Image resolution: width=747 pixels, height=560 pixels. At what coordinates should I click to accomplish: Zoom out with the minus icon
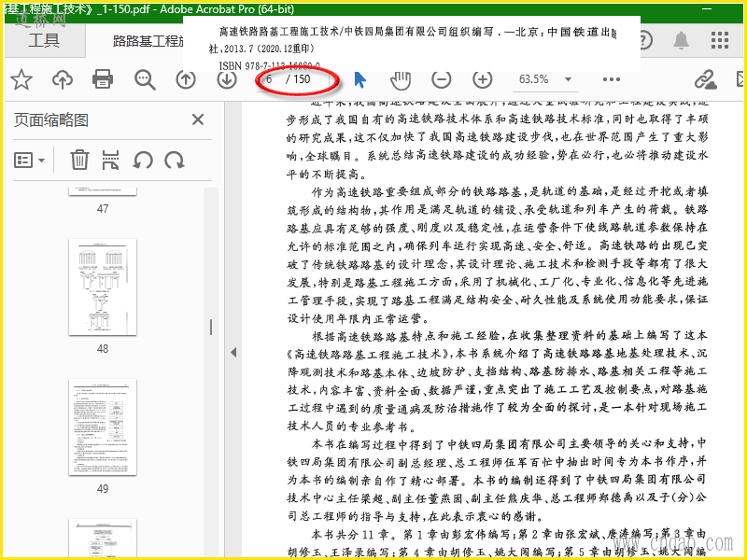(441, 79)
